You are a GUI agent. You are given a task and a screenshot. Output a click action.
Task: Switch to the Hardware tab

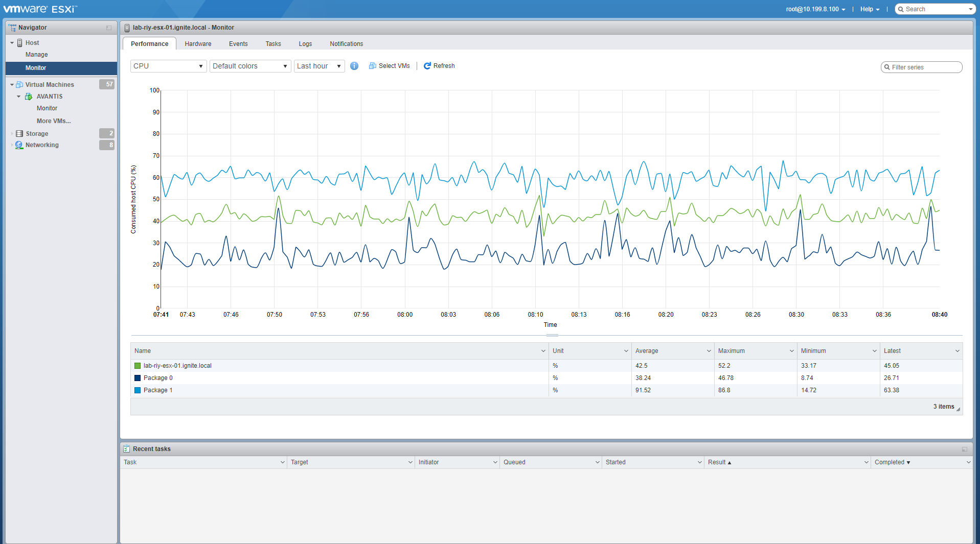click(198, 43)
